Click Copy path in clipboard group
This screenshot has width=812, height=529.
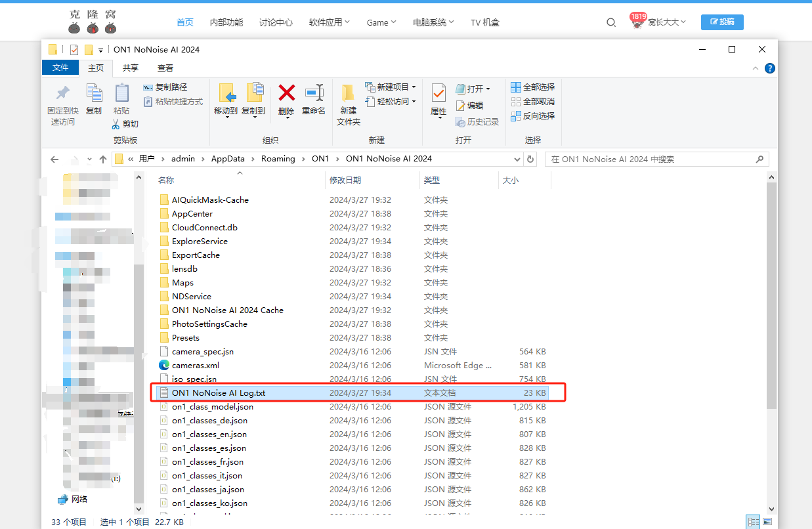tap(165, 87)
